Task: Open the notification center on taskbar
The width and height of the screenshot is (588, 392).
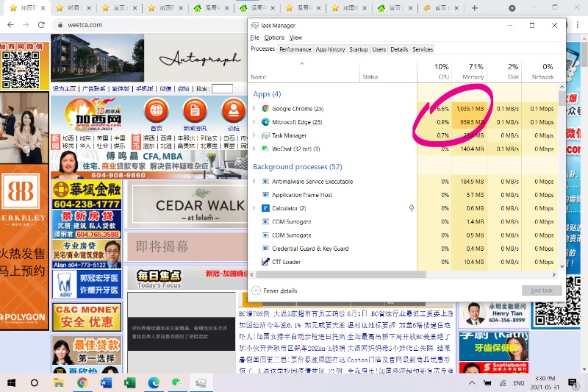Action: click(x=573, y=382)
